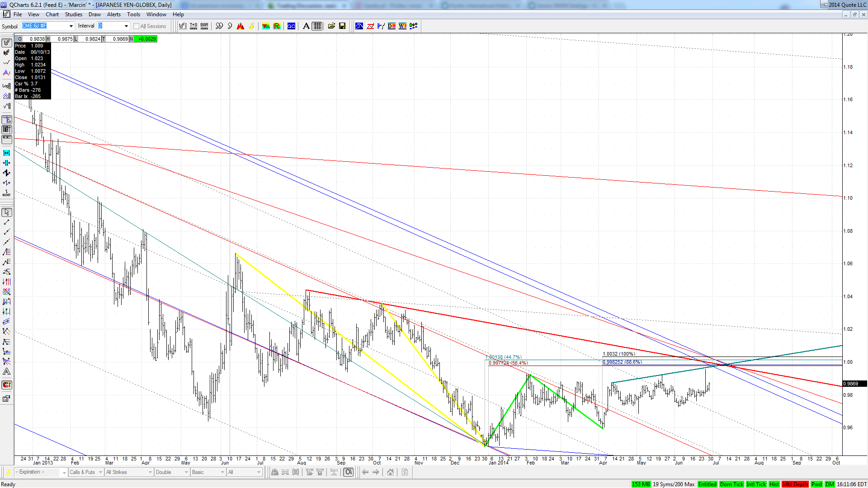868x488 pixels.
Task: Select the text annotation A icon in top toolbar
Action: pos(306,26)
